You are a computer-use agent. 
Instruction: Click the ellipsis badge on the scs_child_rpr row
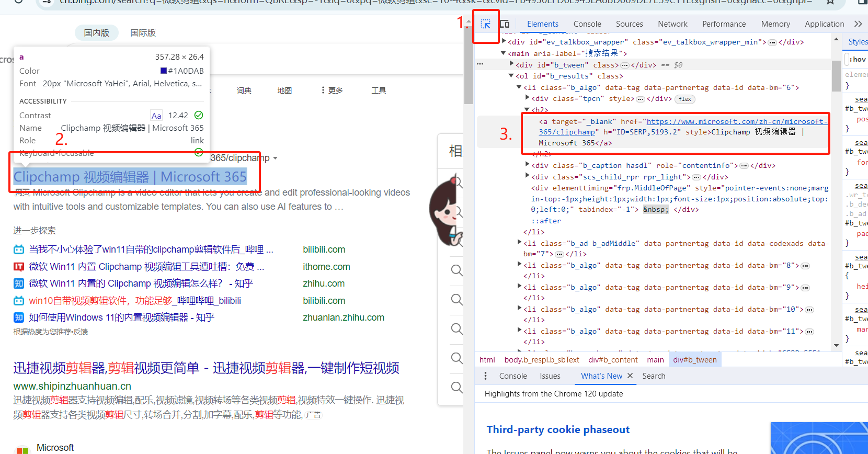click(x=696, y=177)
